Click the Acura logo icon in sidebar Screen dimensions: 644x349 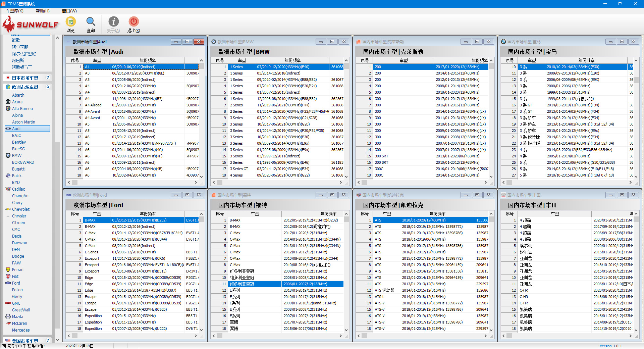pyautogui.click(x=8, y=102)
